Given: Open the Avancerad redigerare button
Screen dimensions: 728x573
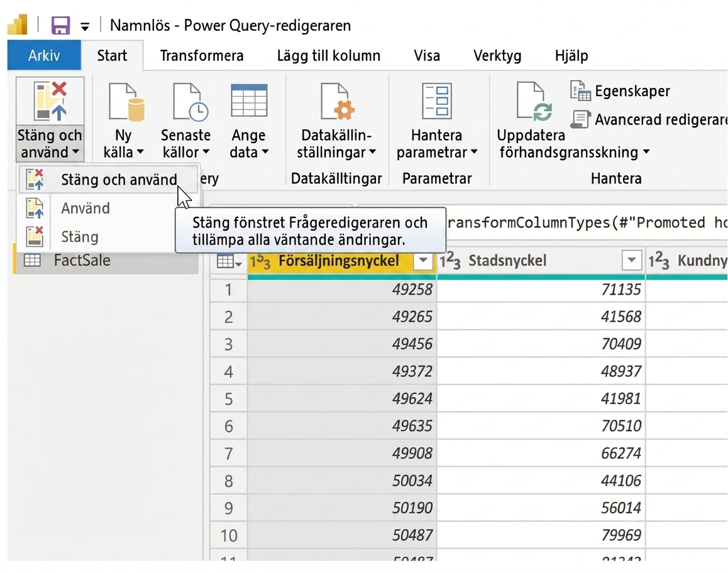Looking at the screenshot, I should click(x=649, y=120).
